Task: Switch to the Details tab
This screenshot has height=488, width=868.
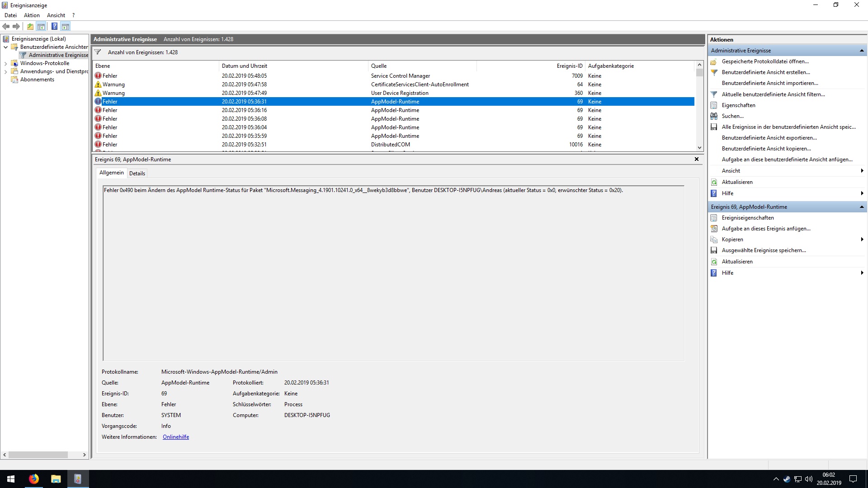Action: (137, 174)
